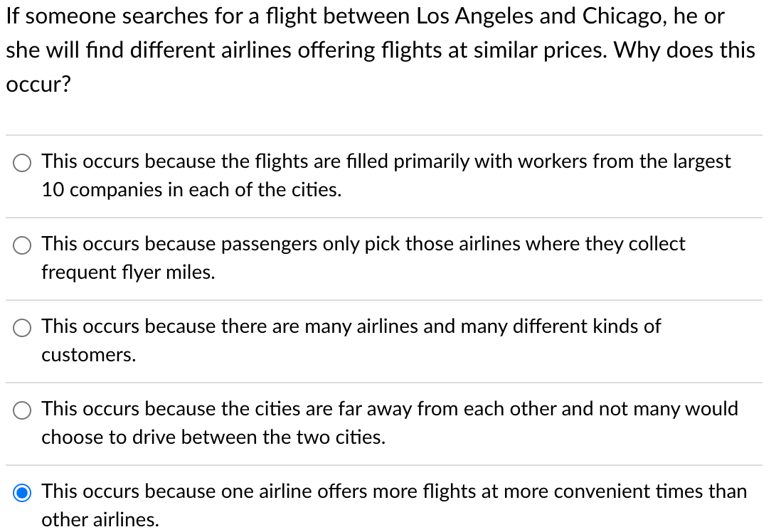781x532 pixels.
Task: Click the line reading "frequent flyer miles."
Action: pyautogui.click(x=128, y=272)
